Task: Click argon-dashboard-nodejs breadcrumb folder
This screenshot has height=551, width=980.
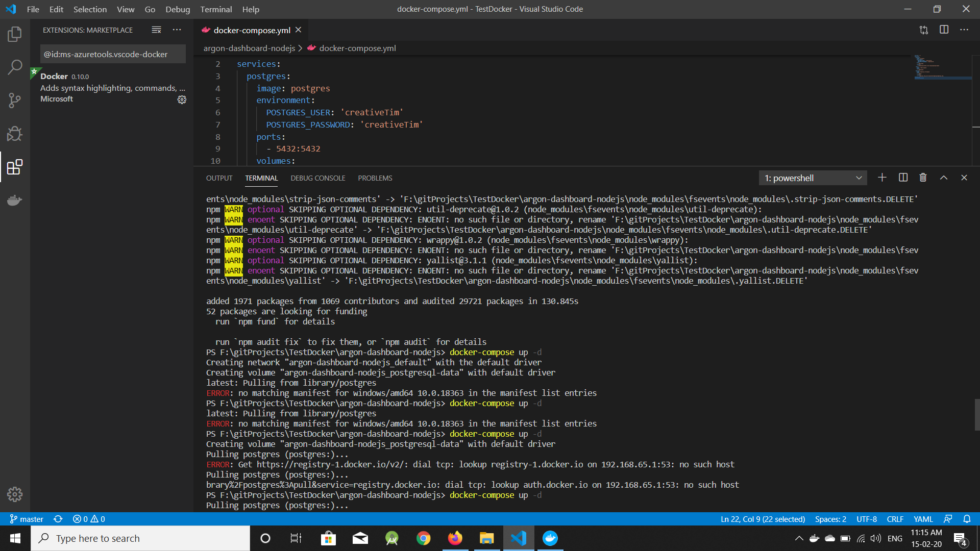Action: 249,48
